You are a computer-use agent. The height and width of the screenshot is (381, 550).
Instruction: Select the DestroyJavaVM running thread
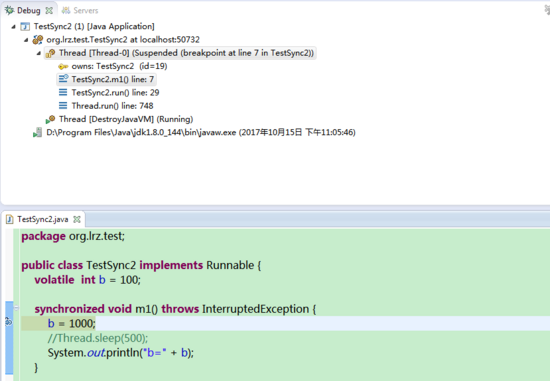click(x=120, y=119)
